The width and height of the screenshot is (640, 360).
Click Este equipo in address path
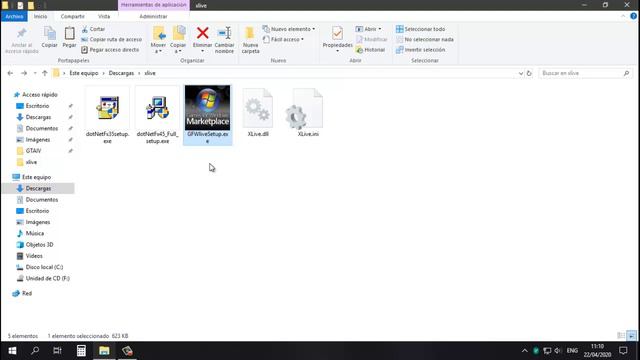click(x=84, y=73)
